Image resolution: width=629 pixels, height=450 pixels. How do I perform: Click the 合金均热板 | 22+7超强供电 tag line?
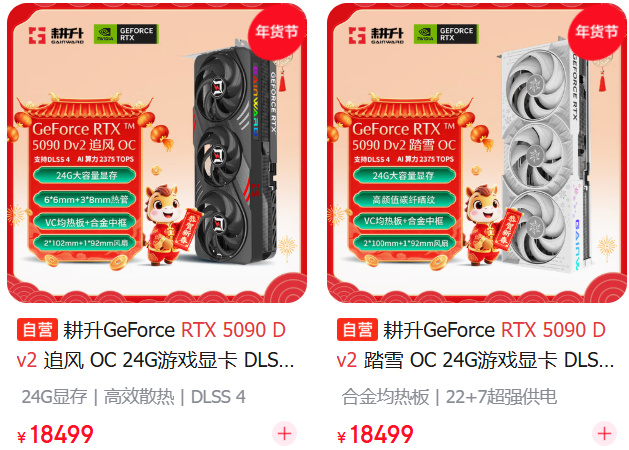[449, 397]
